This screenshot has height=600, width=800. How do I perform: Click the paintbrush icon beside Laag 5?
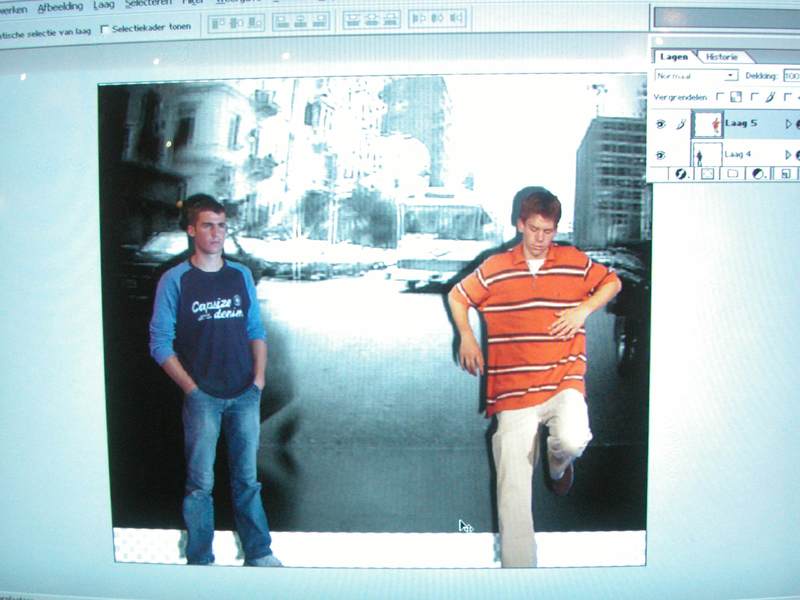680,124
